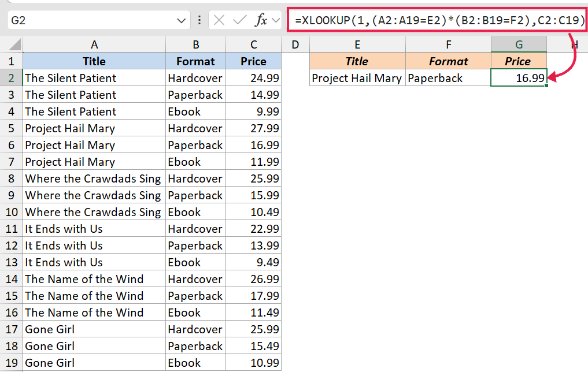Click the Select All corner triangle
The image size is (588, 372).
(x=14, y=44)
